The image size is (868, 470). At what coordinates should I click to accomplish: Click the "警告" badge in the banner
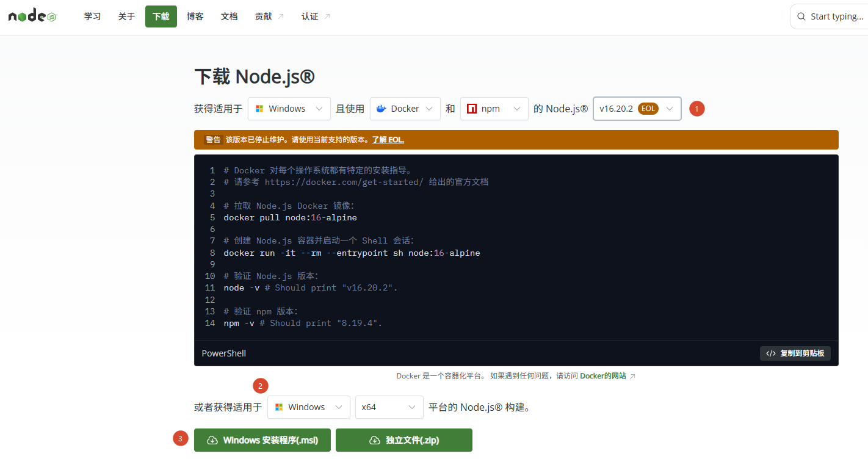tap(213, 140)
